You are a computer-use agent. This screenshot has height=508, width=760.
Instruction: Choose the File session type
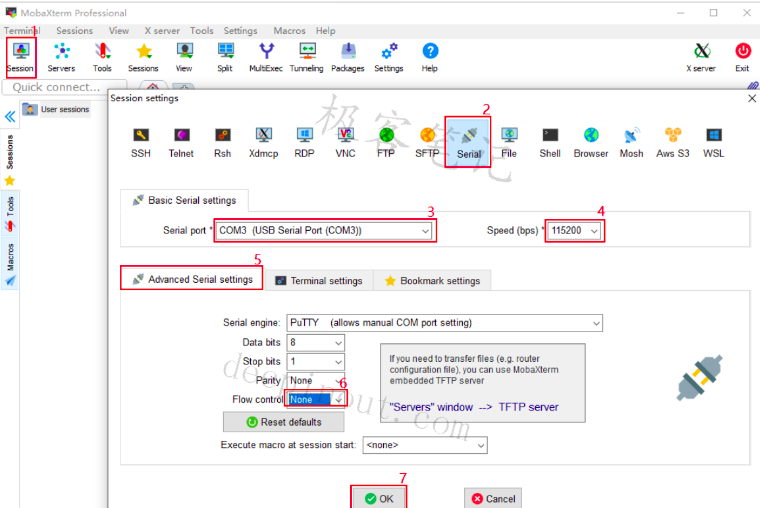(x=509, y=143)
